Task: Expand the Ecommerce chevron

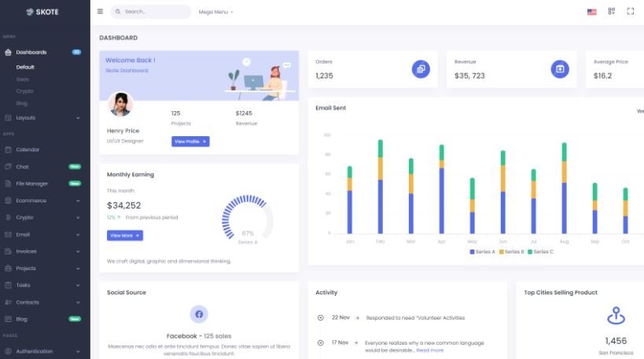Action: click(78, 201)
